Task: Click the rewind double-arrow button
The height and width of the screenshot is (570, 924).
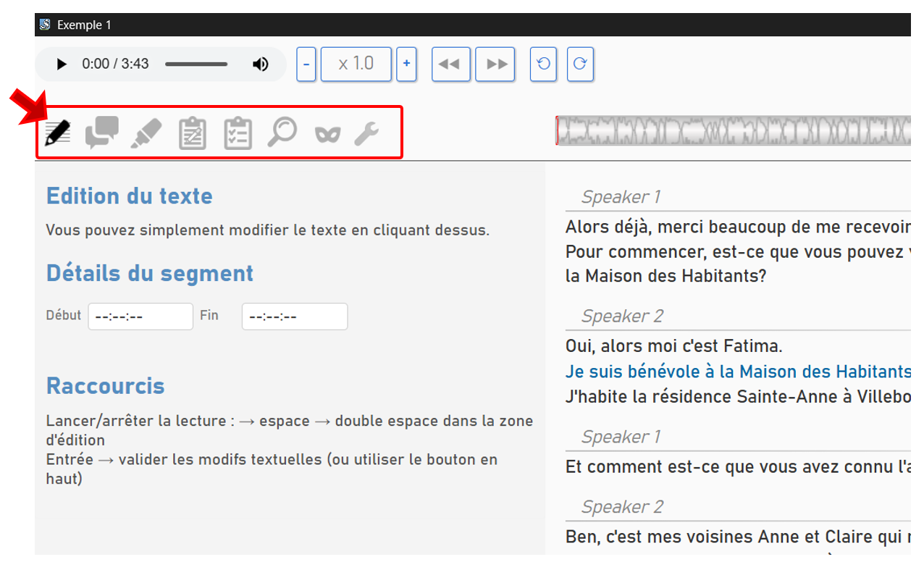Action: (x=451, y=64)
